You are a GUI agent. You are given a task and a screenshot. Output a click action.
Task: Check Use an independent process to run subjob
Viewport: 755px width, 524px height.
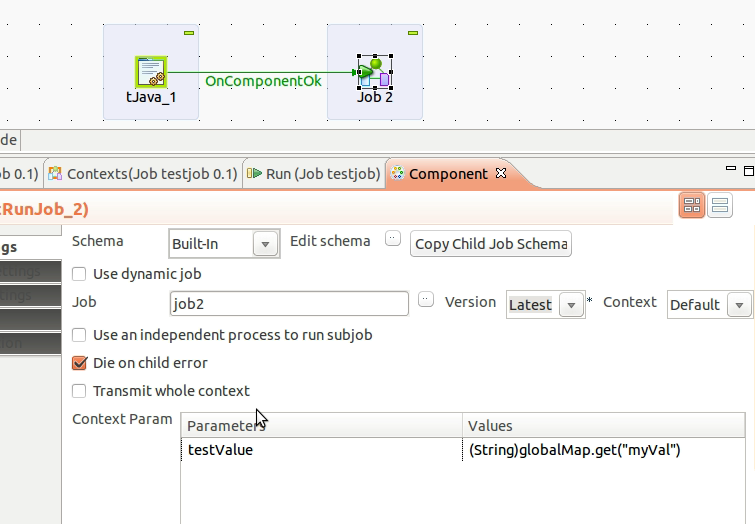80,335
